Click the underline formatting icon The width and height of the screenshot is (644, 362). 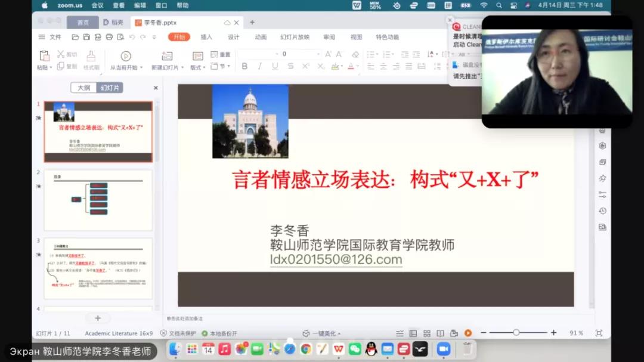click(275, 66)
